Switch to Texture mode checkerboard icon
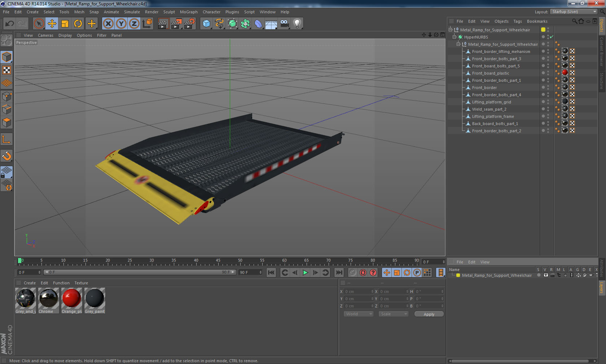 click(6, 70)
